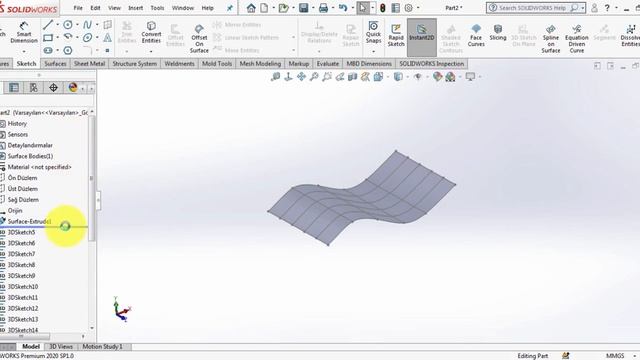Select Ön Düzlem plane in tree
The height and width of the screenshot is (360, 640).
[22, 178]
